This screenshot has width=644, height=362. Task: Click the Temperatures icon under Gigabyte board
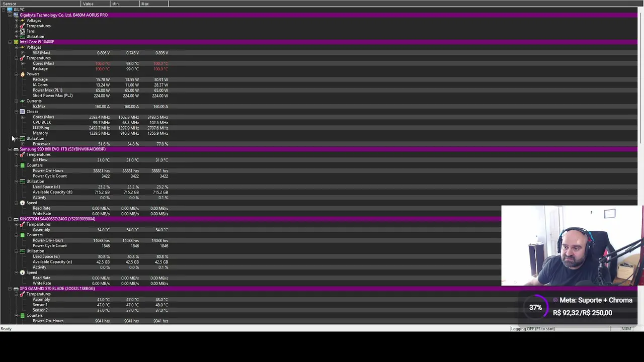pos(22,26)
